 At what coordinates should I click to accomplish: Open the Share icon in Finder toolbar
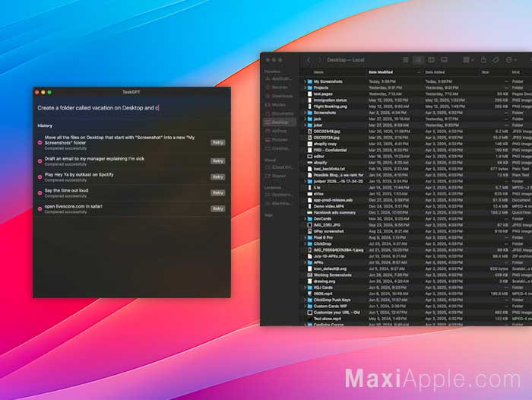coord(483,60)
